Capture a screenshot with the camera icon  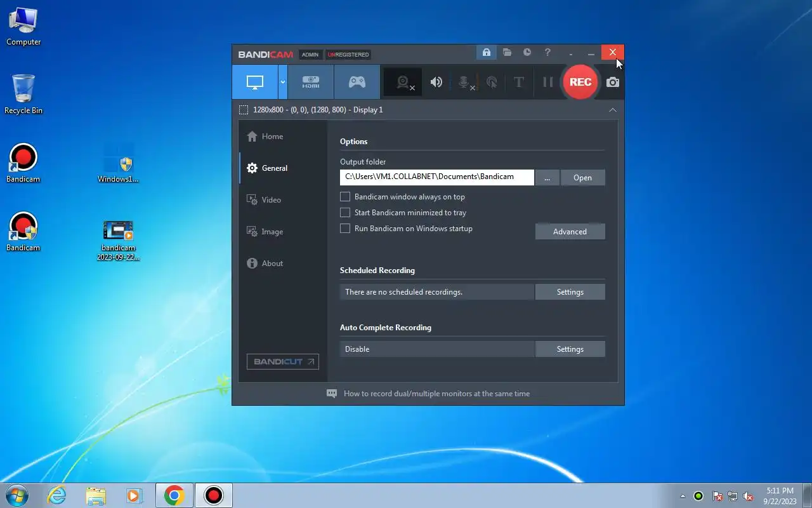pyautogui.click(x=612, y=82)
